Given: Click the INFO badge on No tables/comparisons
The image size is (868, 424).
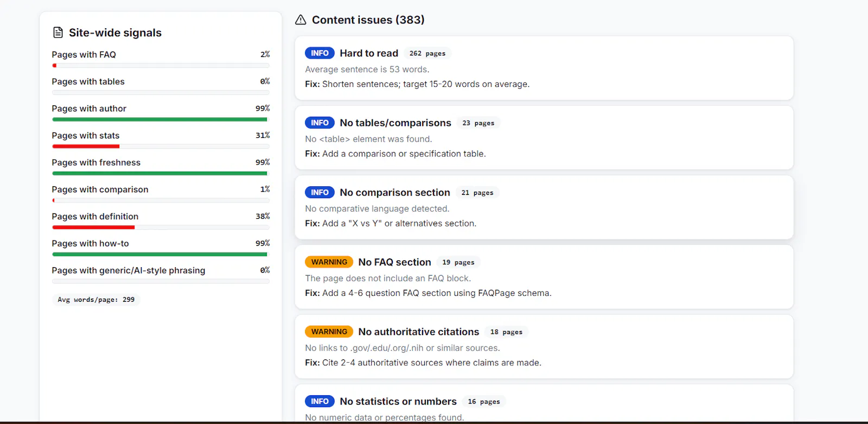Looking at the screenshot, I should click(320, 123).
